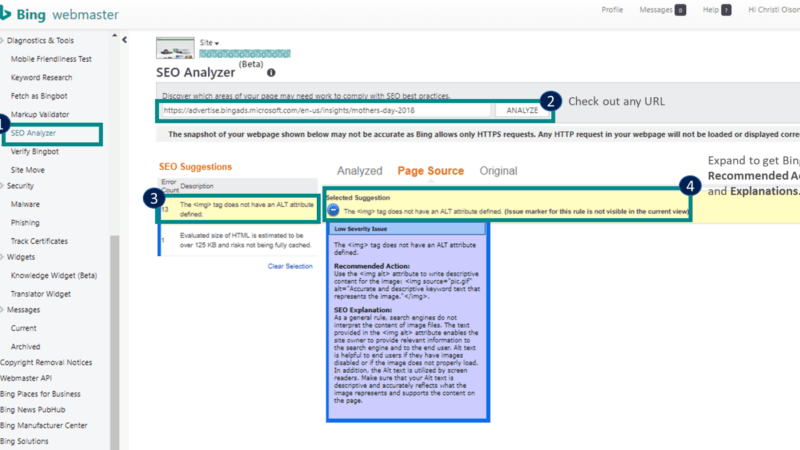Open Bing Manufacturer Center
The width and height of the screenshot is (800, 450).
pos(43,426)
